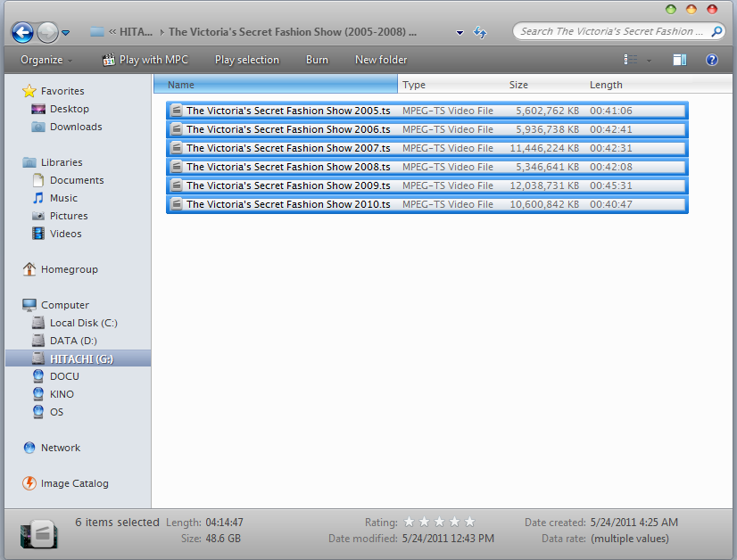Image resolution: width=737 pixels, height=560 pixels.
Task: Select the HITACHI (G:) drive
Action: coord(78,359)
